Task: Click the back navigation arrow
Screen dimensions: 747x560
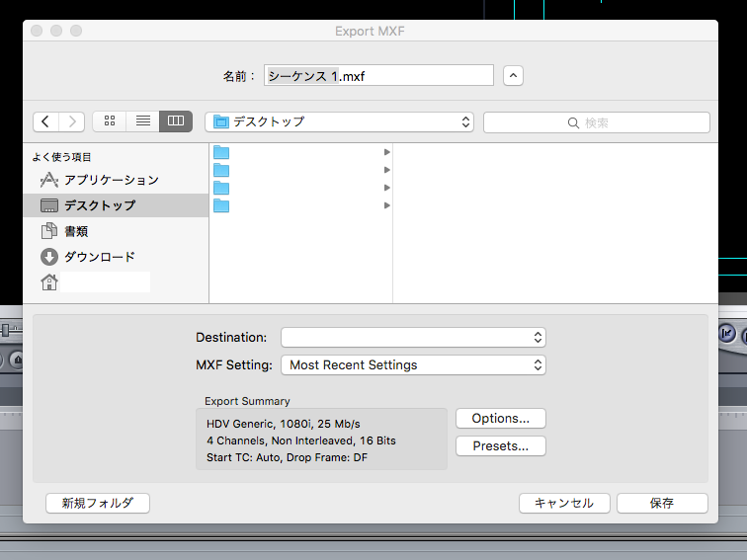Action: pos(46,121)
